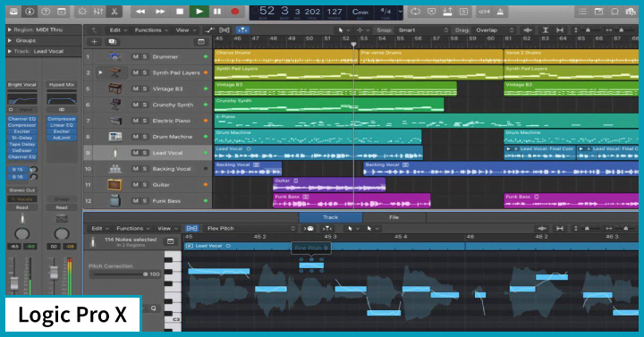The width and height of the screenshot is (644, 337).
Task: Select the Drum Machine track icon
Action: (114, 137)
